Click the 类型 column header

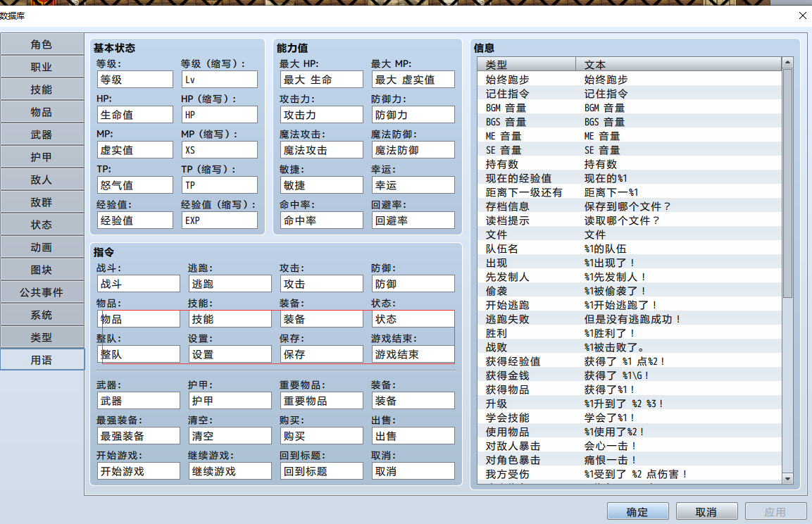pos(527,64)
